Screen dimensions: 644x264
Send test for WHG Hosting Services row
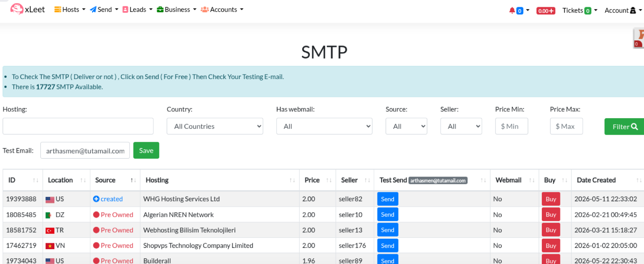pos(388,199)
